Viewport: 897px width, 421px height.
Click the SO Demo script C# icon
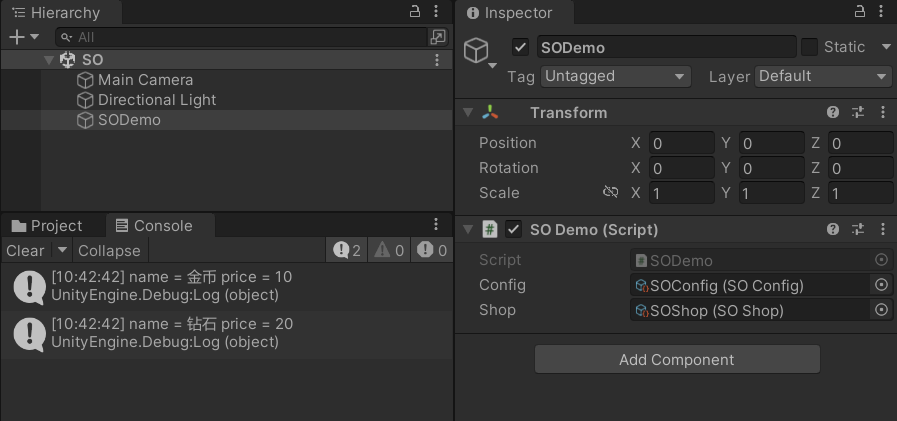click(490, 229)
